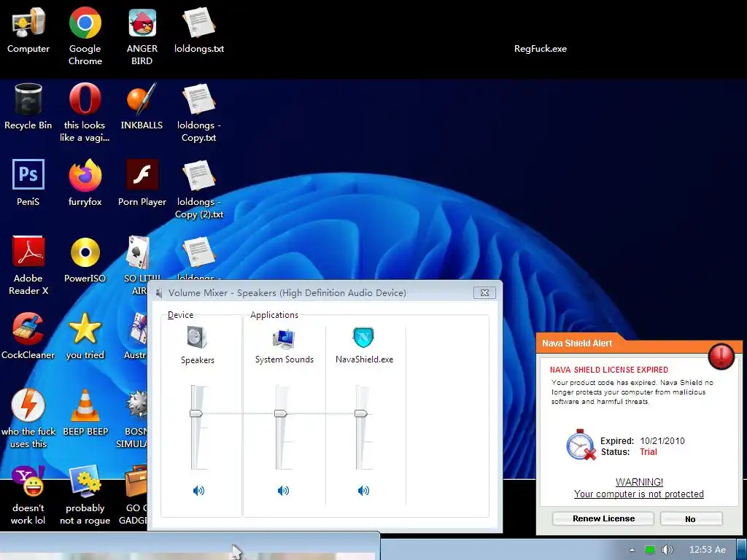Launch the Firefox furryfox icon
The height and width of the screenshot is (560, 747).
[x=85, y=175]
